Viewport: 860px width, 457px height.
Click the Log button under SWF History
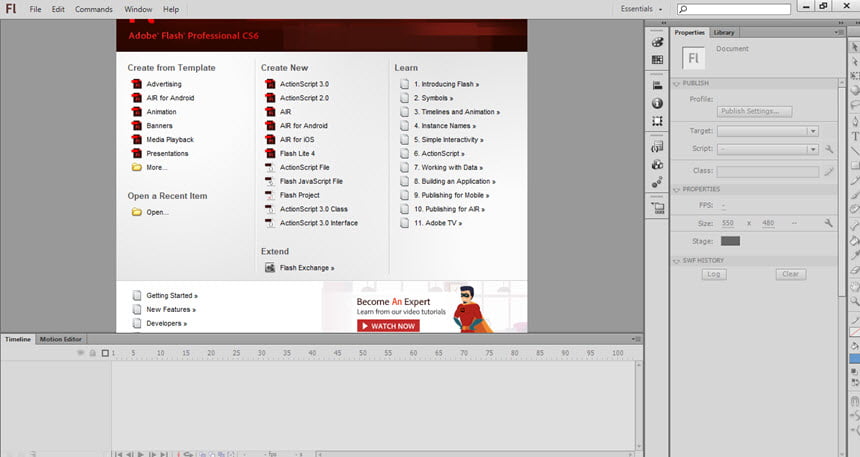click(x=714, y=274)
